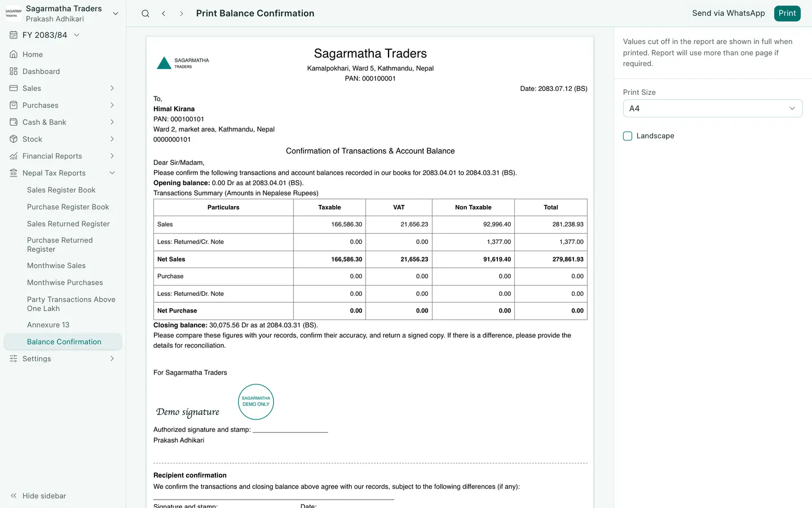
Task: Open Annexure 13 report
Action: pyautogui.click(x=48, y=325)
